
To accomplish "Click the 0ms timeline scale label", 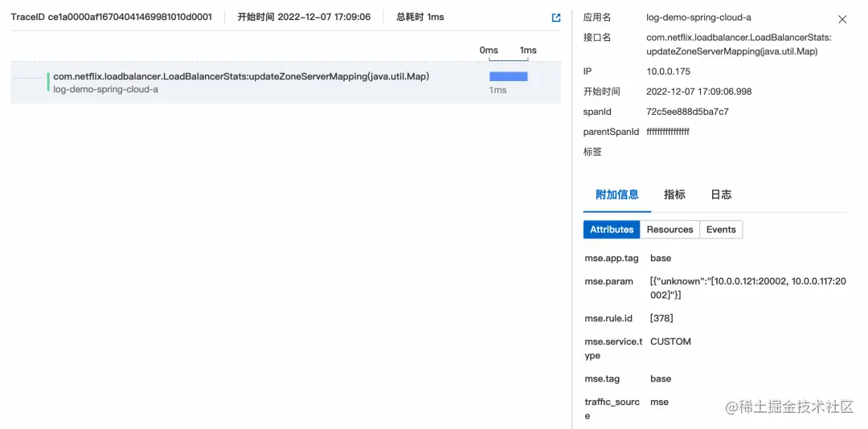I will pos(489,51).
